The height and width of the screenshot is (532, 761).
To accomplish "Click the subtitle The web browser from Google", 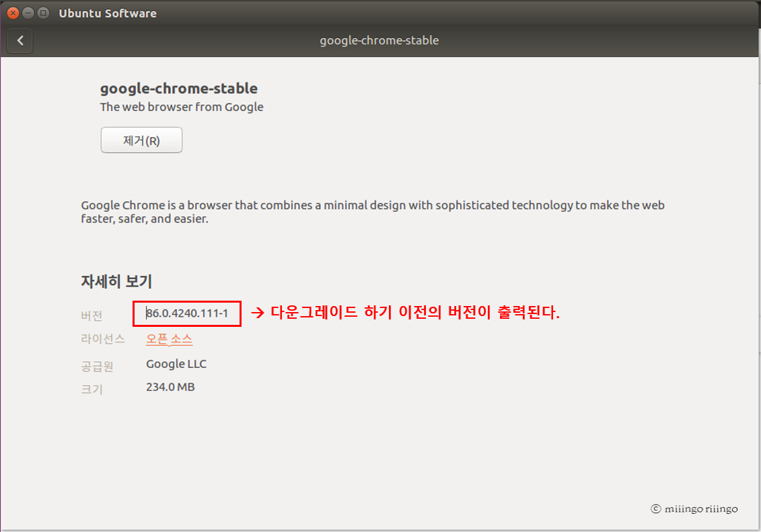I will pyautogui.click(x=182, y=107).
